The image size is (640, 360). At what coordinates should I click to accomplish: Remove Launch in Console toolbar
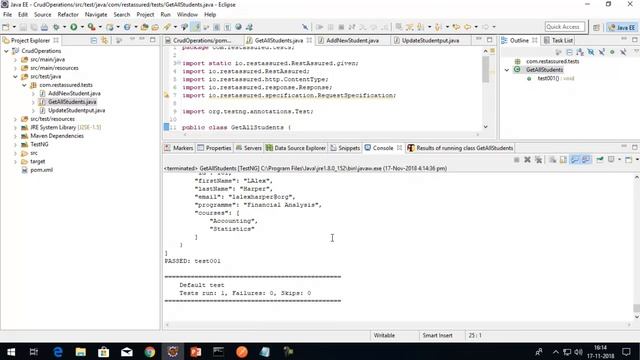pyautogui.click(x=527, y=159)
